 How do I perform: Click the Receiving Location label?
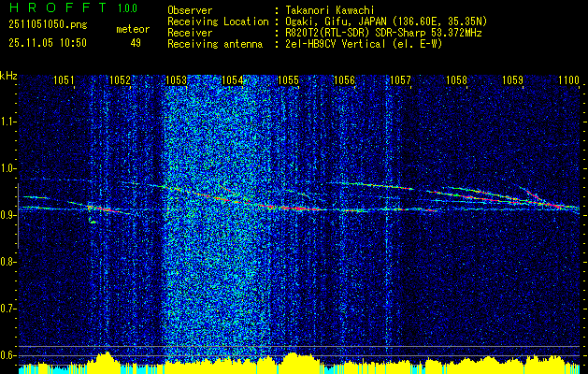[x=218, y=22]
